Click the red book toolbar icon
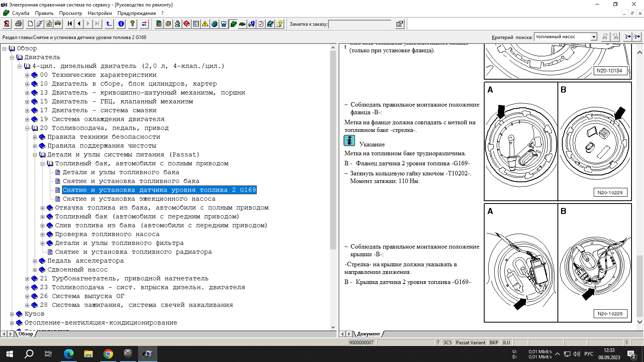This screenshot has width=644, height=362. (x=187, y=24)
